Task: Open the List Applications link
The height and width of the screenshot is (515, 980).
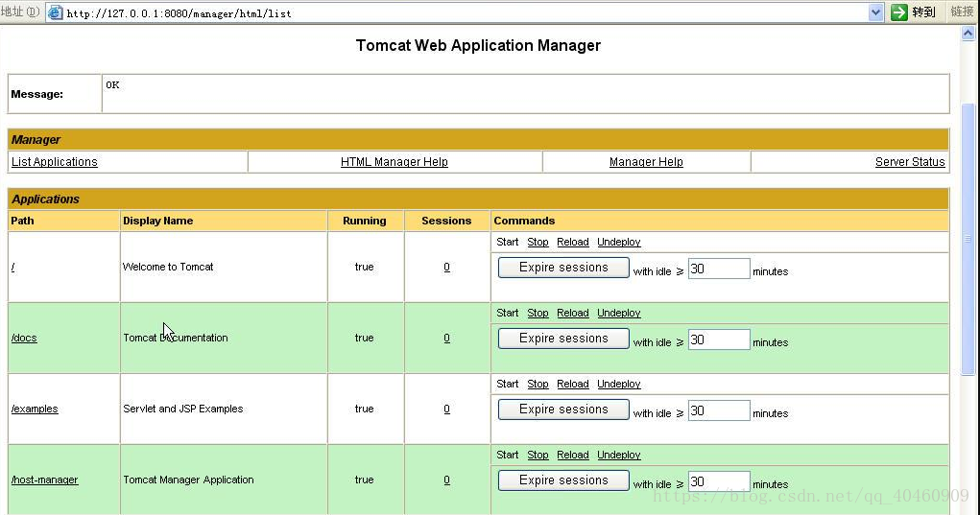Action: 55,162
